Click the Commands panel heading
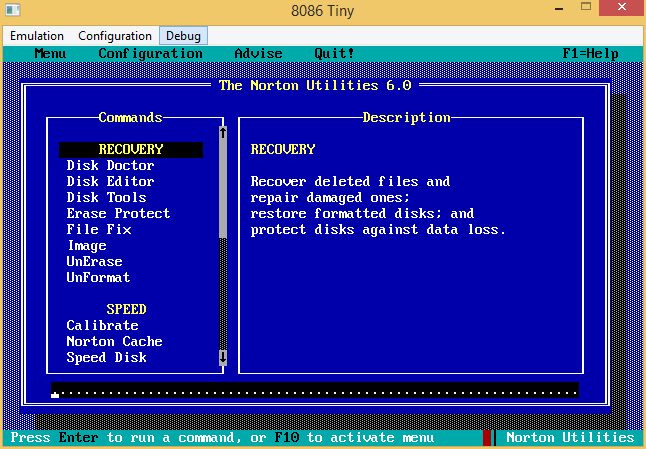The width and height of the screenshot is (646, 449). pyautogui.click(x=130, y=118)
